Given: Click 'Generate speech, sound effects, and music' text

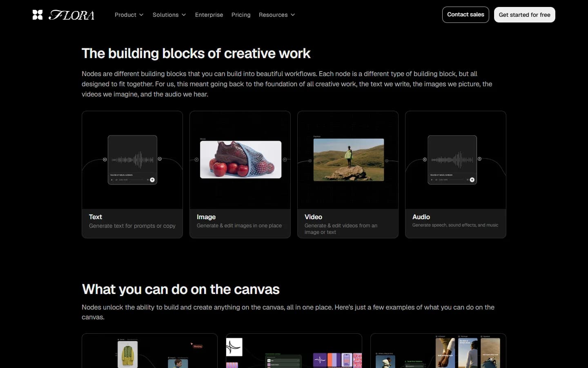Looking at the screenshot, I should [x=455, y=225].
